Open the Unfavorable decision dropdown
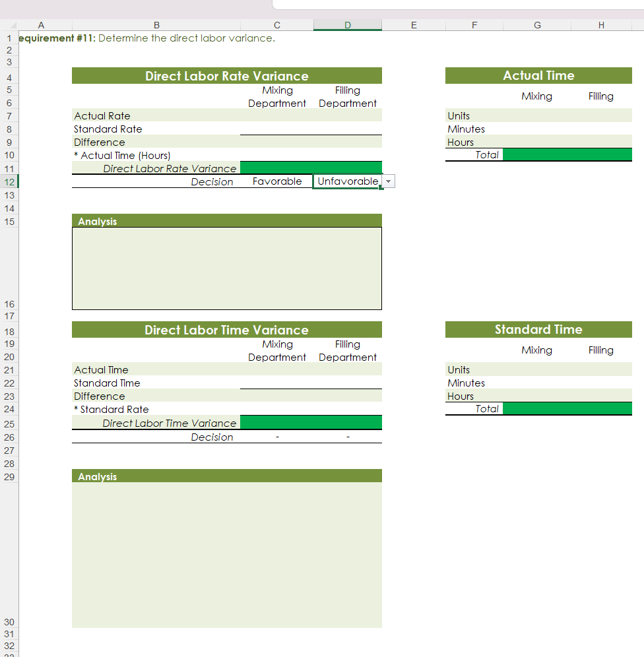This screenshot has height=657, width=644. click(x=388, y=181)
